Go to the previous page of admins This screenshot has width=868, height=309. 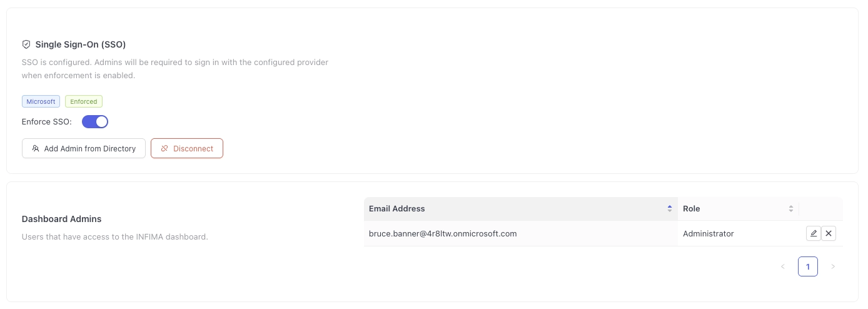(783, 266)
